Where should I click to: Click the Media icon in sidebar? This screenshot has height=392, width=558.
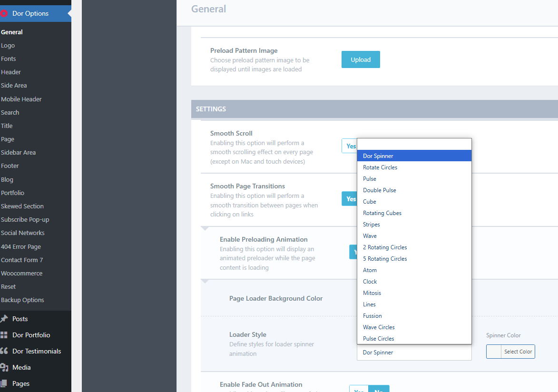point(4,367)
